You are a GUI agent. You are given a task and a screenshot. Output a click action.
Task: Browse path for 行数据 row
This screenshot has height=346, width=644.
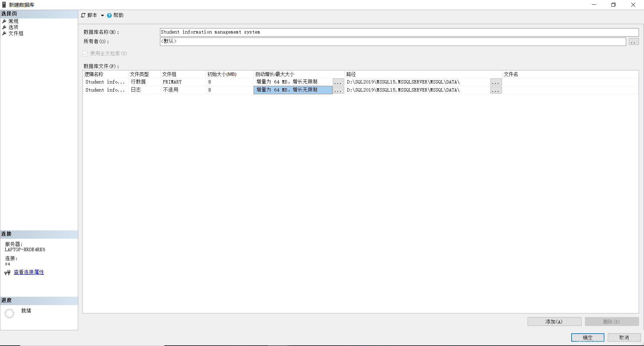click(x=496, y=82)
